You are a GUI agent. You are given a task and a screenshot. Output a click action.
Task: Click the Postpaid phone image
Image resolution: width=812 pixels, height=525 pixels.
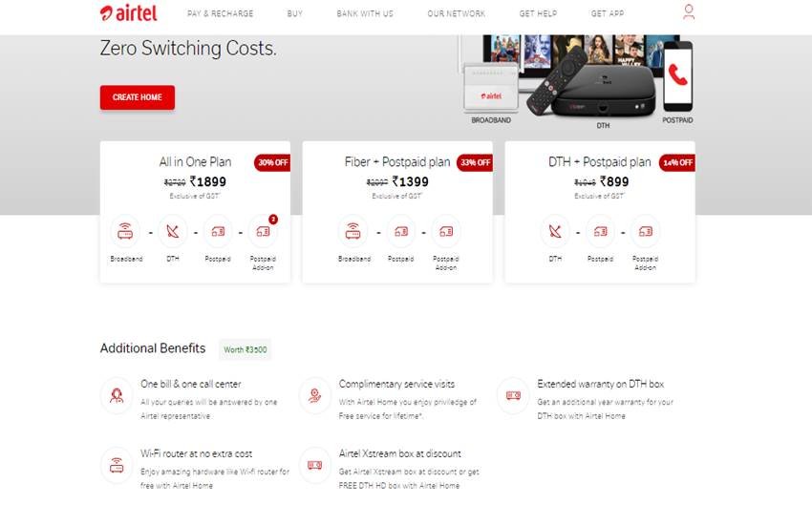678,76
